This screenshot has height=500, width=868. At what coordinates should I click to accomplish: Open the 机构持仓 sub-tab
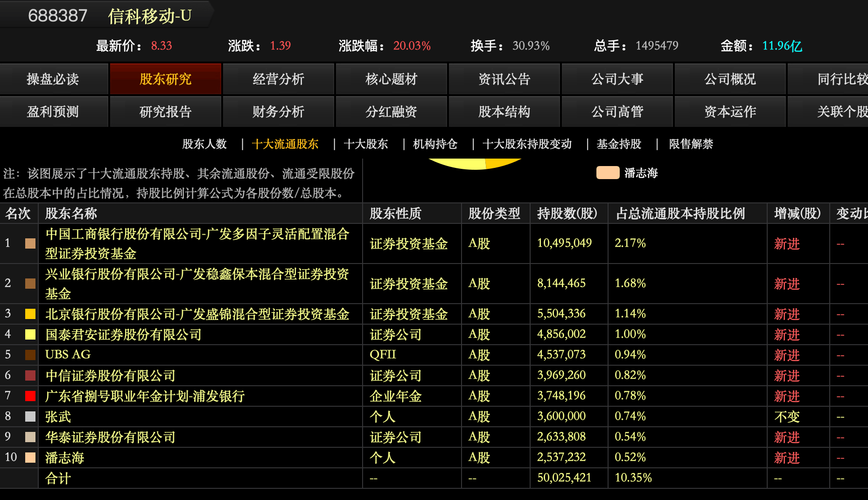click(x=435, y=144)
